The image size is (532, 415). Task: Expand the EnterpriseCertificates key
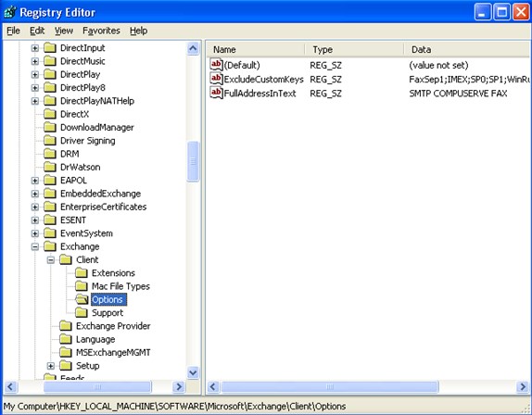[34, 207]
